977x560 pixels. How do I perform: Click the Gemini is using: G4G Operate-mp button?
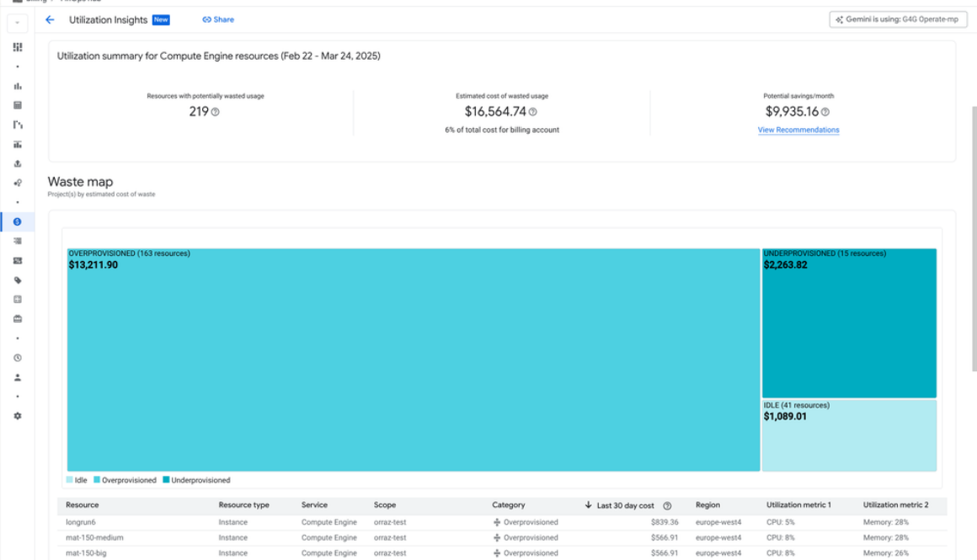tap(896, 19)
